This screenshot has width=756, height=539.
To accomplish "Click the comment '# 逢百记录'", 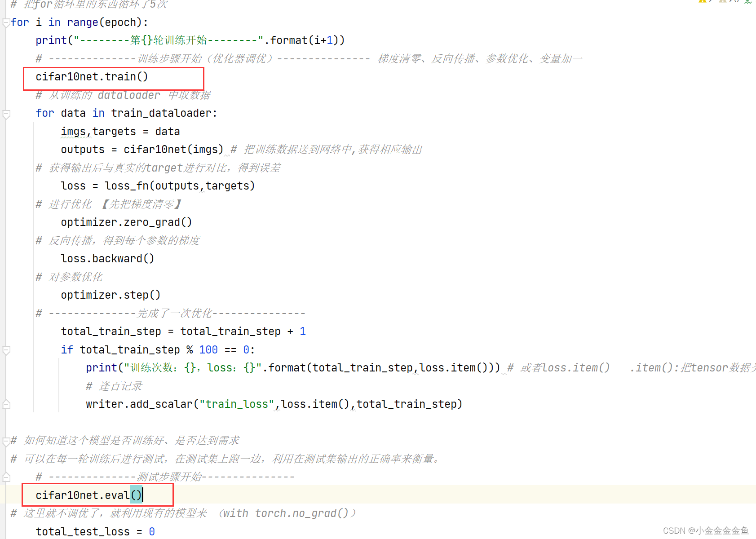I will point(114,386).
